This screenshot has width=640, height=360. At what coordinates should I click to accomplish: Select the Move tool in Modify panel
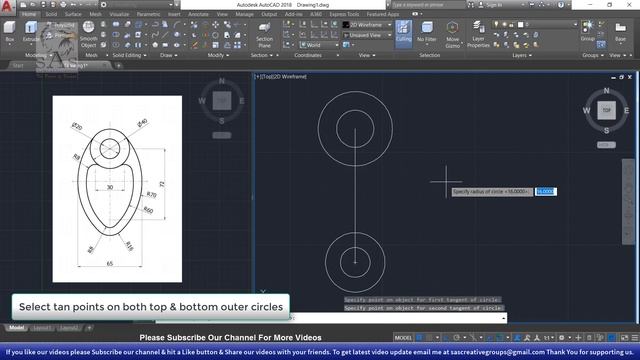pyautogui.click(x=215, y=24)
